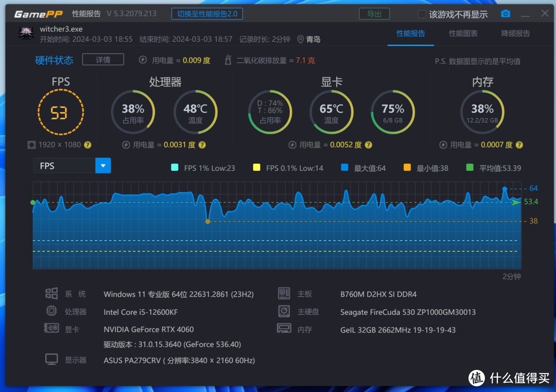The image size is (556, 392).
Task: Click the graphics card icon beside 显卡
Action: click(x=51, y=328)
